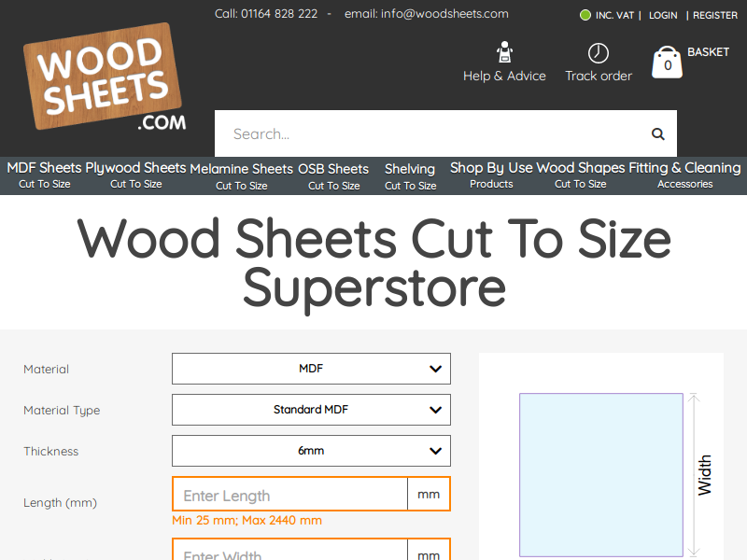Click the blue sheet preview rectangle

coord(601,475)
